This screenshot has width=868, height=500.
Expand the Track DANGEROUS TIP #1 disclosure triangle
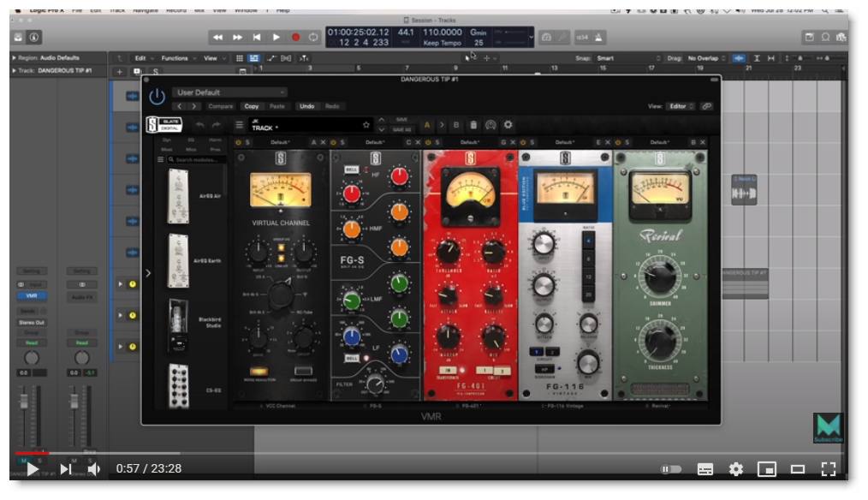[14, 70]
